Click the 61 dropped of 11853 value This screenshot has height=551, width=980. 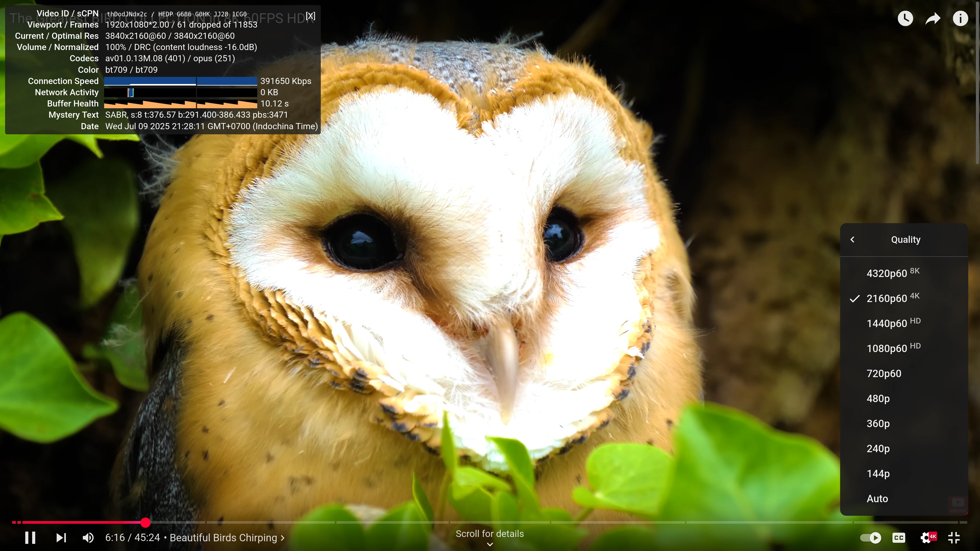[x=217, y=24]
